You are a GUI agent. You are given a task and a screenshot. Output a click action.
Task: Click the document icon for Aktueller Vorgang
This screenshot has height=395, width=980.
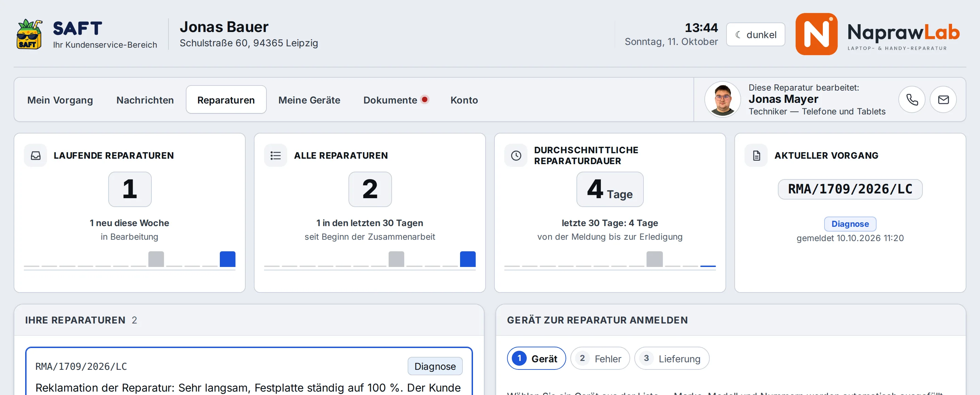click(x=756, y=156)
